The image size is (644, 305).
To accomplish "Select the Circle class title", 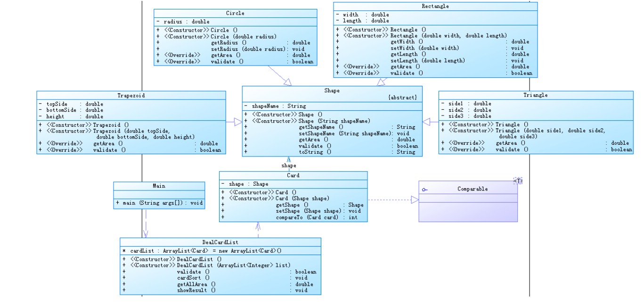I will 235,13.
